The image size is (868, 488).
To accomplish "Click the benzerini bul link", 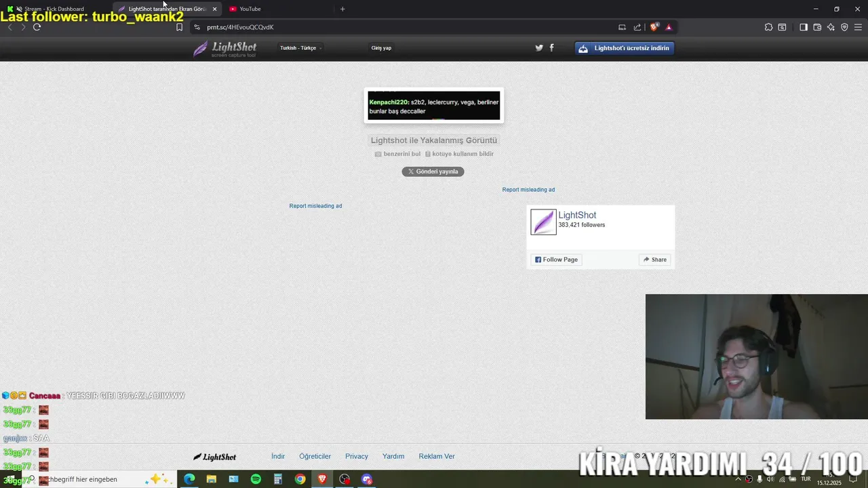I will (397, 154).
